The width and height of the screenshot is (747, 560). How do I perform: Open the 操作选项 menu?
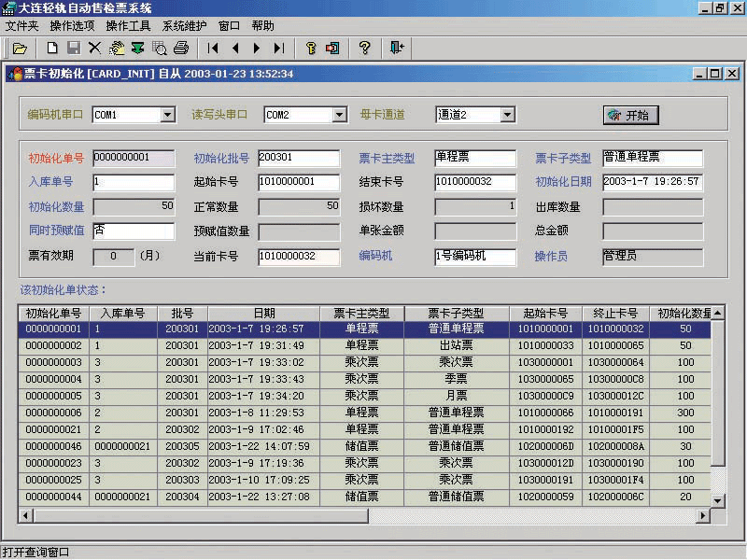[72, 26]
